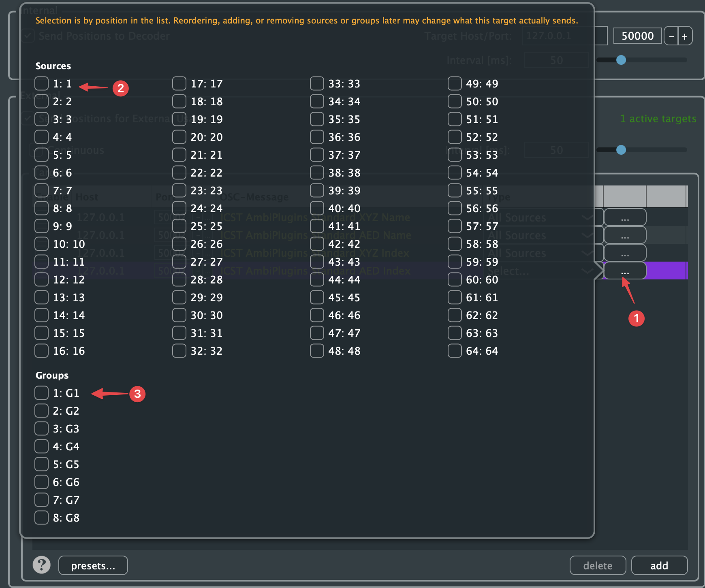Tick the source 33: 33 checkbox
This screenshot has height=588, width=705.
[317, 83]
